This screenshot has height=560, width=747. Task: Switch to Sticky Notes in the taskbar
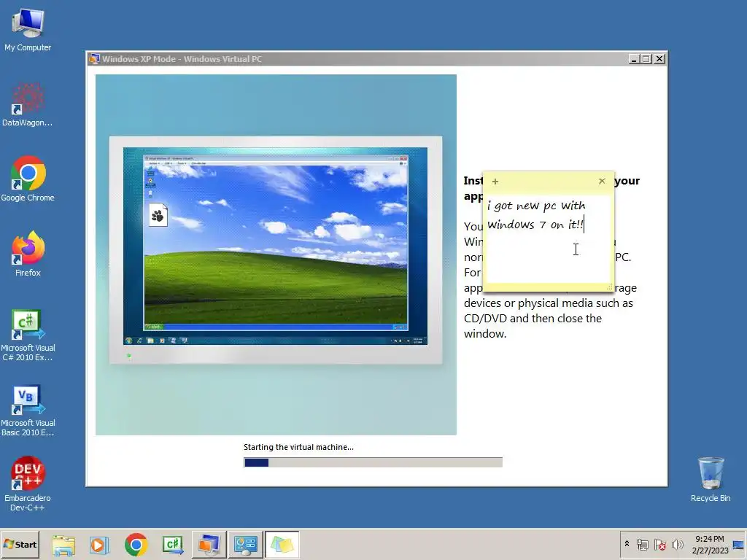[x=282, y=545]
